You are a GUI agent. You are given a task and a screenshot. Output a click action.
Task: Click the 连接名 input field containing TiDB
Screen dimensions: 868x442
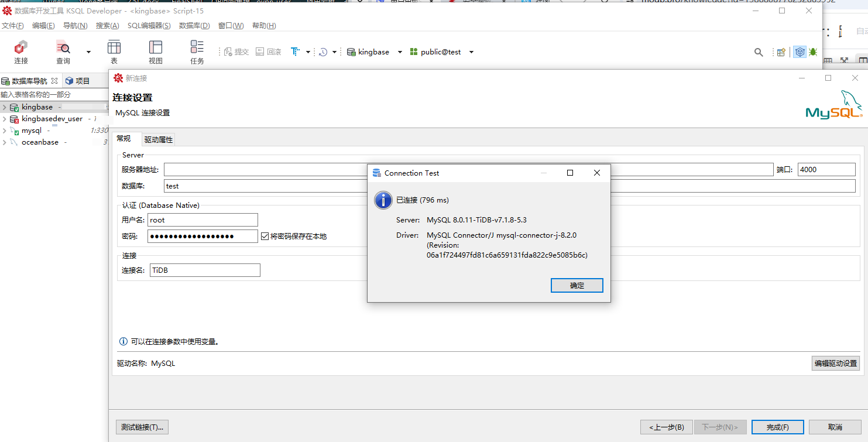[x=204, y=270]
